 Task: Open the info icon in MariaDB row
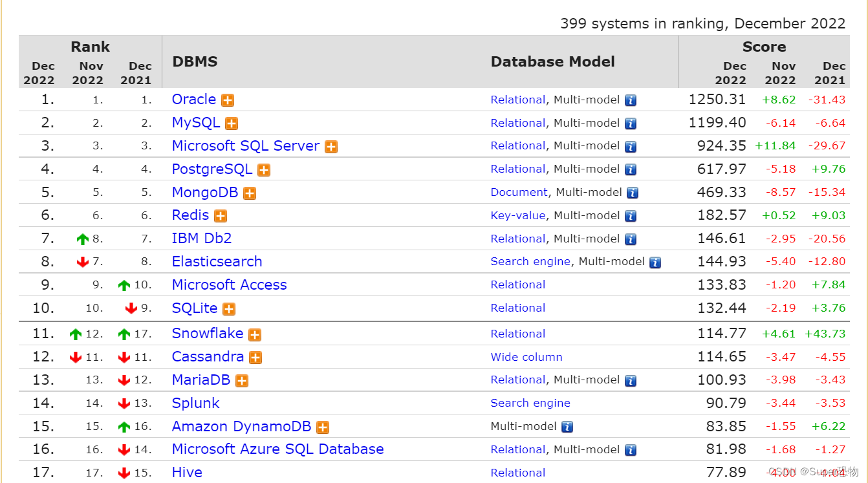631,381
